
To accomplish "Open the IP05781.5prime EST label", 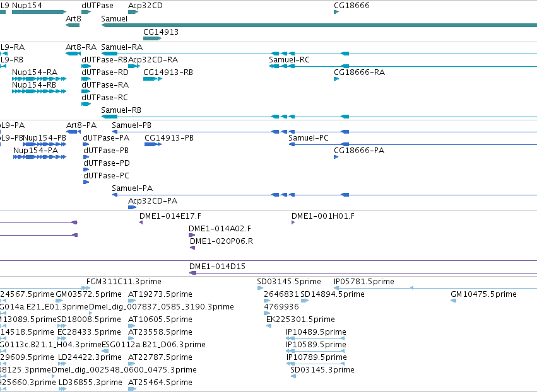I will click(364, 282).
